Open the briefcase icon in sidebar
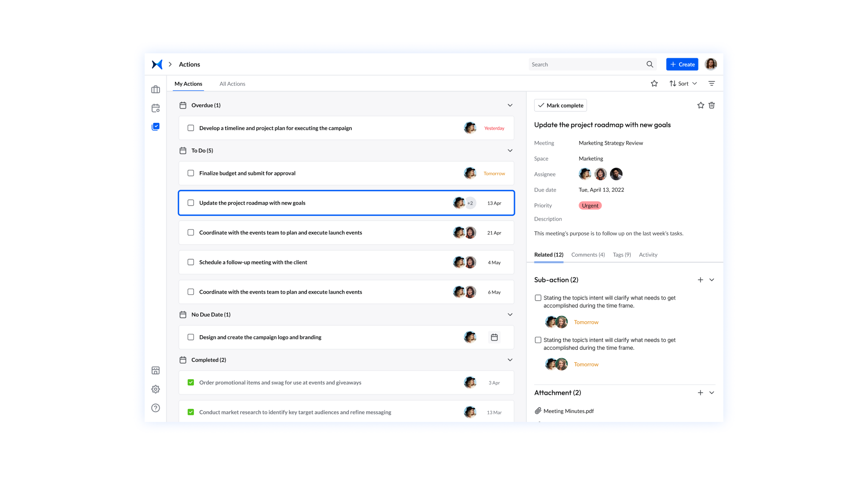 click(156, 89)
